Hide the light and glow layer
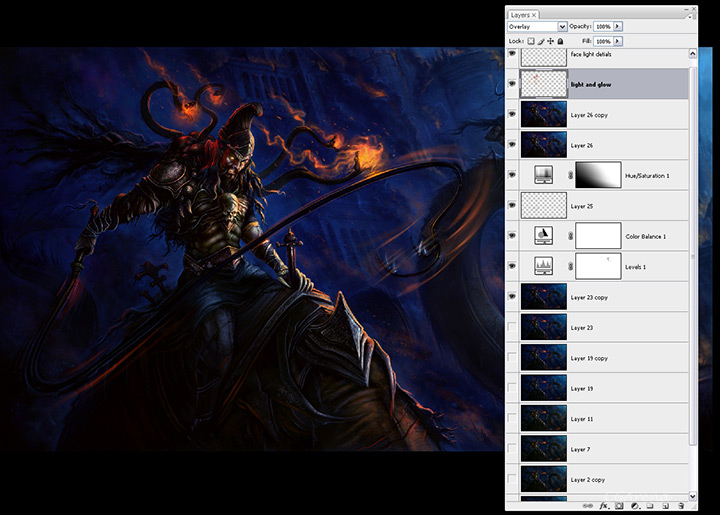Viewport: 720px width, 515px height. point(512,84)
